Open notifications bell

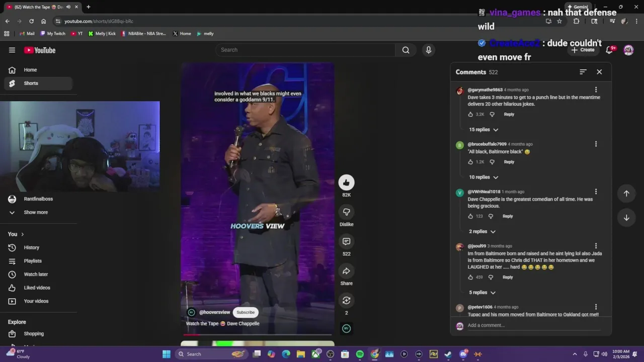(x=610, y=50)
